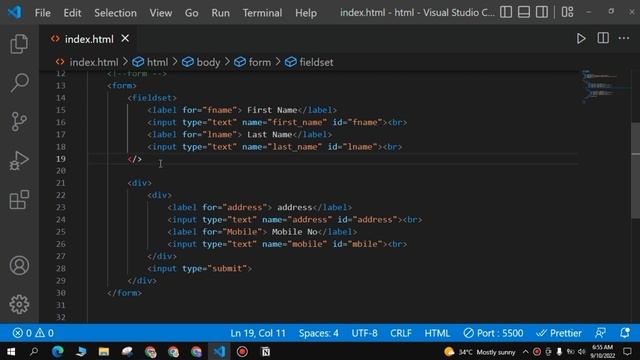Toggle the secondary side bar layout icon
The height and width of the screenshot is (360, 640).
pos(542,12)
